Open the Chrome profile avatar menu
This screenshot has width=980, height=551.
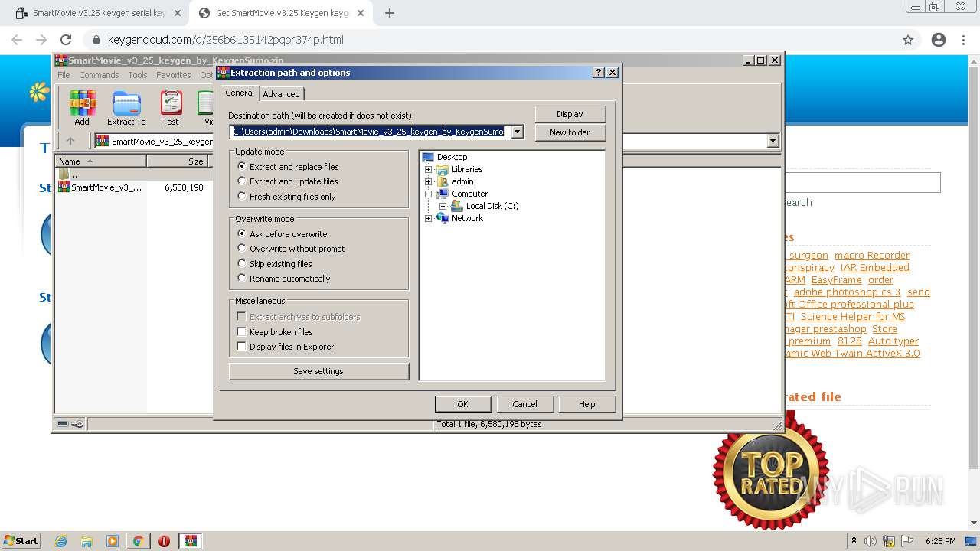(939, 40)
